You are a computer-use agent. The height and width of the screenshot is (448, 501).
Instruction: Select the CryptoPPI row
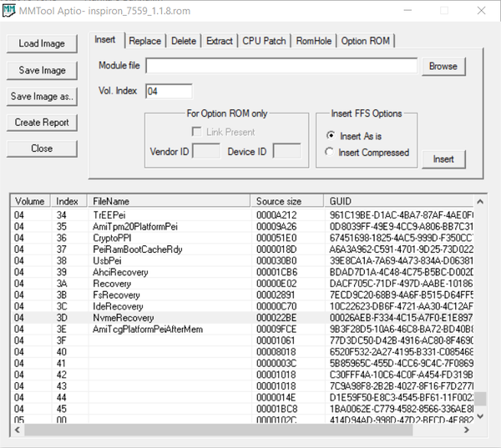[242, 239]
